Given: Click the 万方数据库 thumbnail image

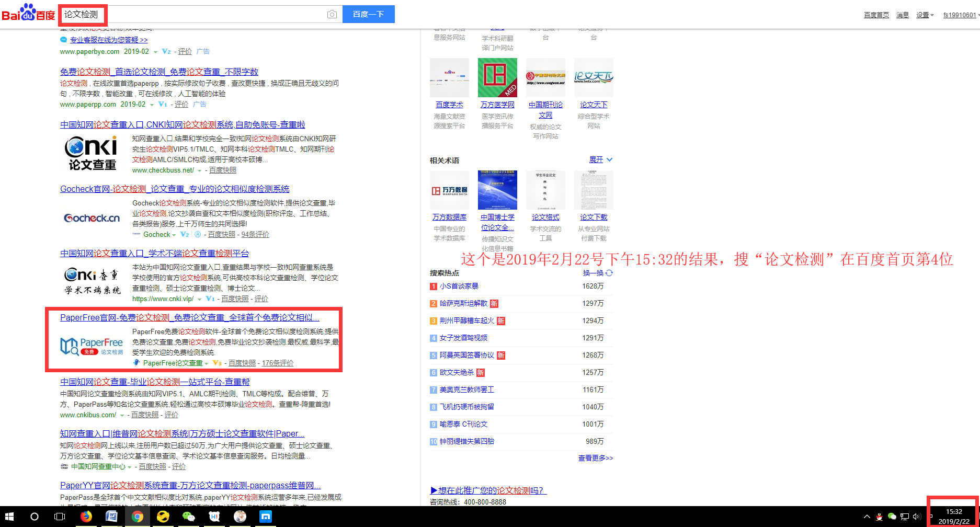Looking at the screenshot, I should (449, 190).
